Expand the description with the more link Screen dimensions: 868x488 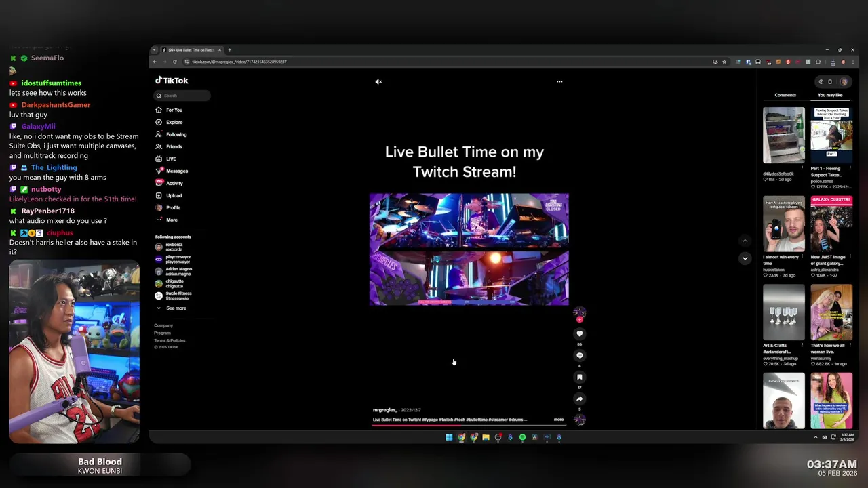click(x=559, y=420)
